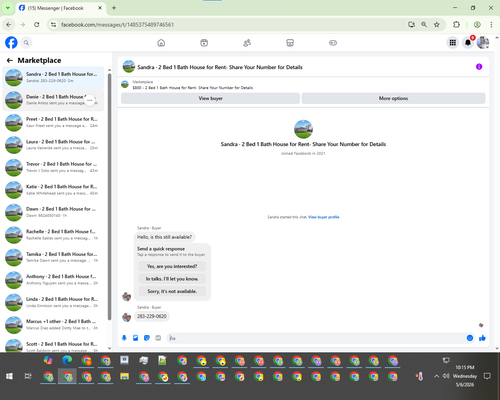
Task: Open the Facebook menu grid icon
Action: pos(453,43)
